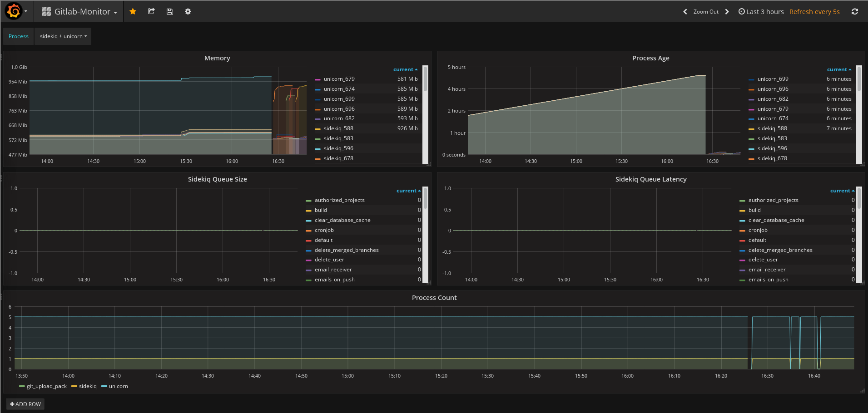Open the Memory panel title menu
The width and height of the screenshot is (868, 413).
tap(217, 58)
